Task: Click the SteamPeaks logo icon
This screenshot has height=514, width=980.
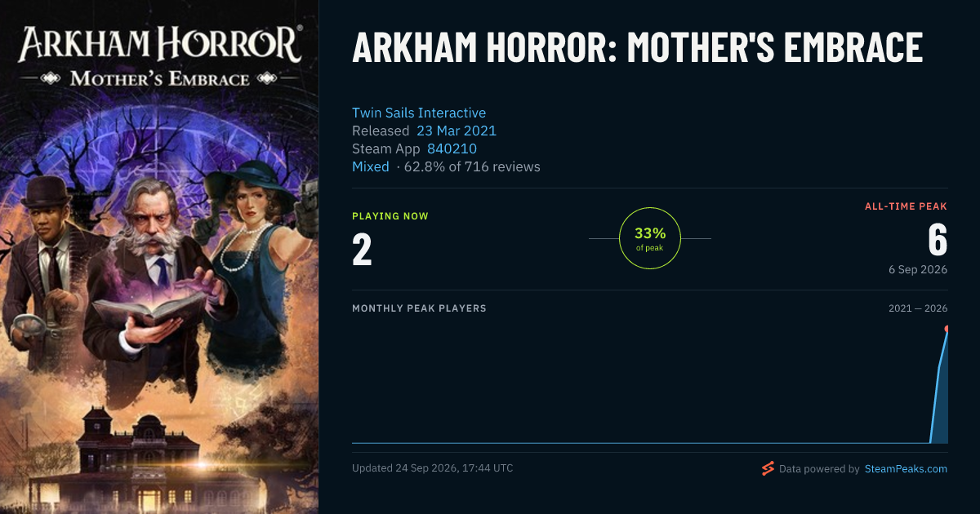Action: (768, 468)
